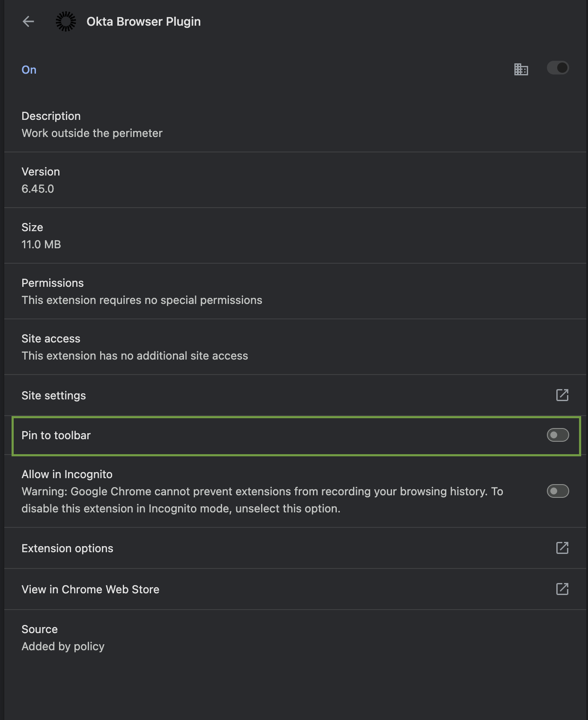
Task: Click View in Chrome Web Store text
Action: (90, 589)
